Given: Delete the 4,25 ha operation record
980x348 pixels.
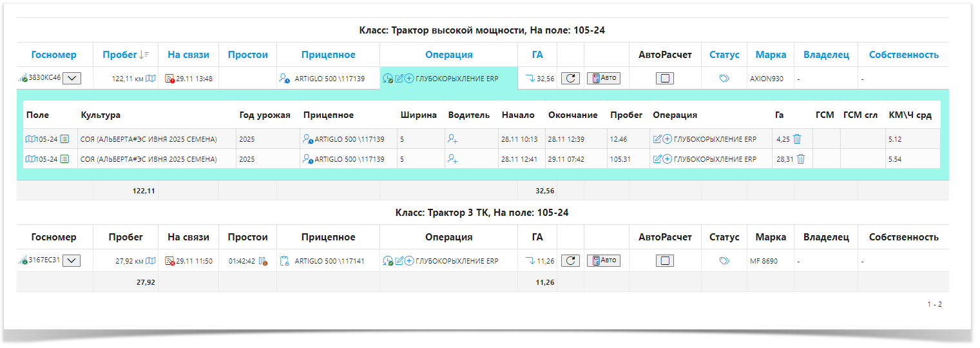Looking at the screenshot, I should pyautogui.click(x=797, y=139).
